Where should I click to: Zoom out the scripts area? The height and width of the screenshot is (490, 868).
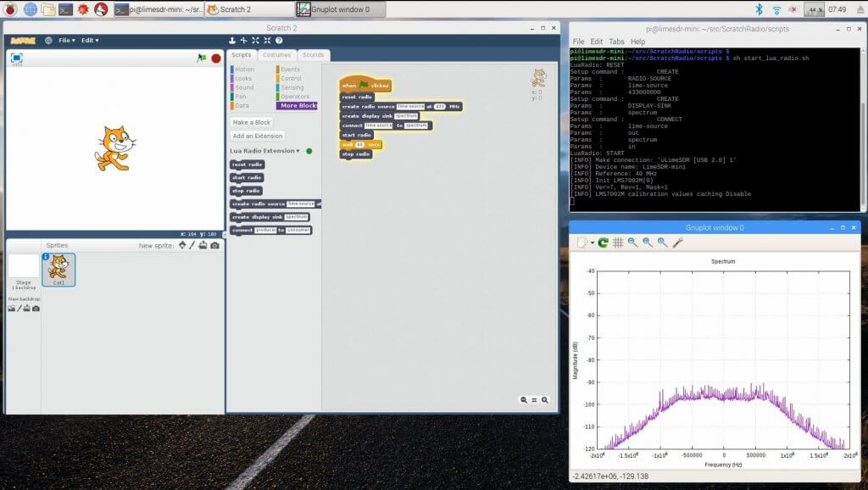pos(524,400)
